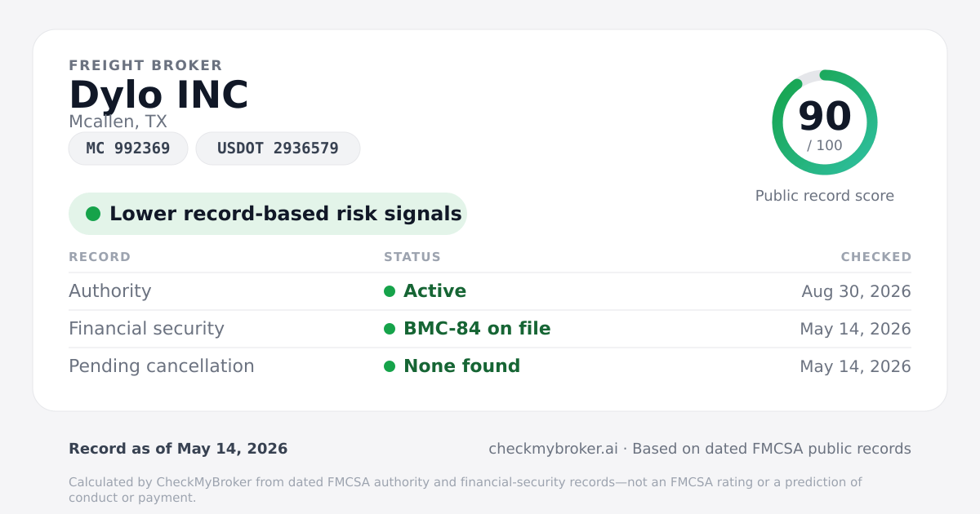Image resolution: width=980 pixels, height=514 pixels.
Task: Open the checkmybroker.ai link
Action: [553, 449]
